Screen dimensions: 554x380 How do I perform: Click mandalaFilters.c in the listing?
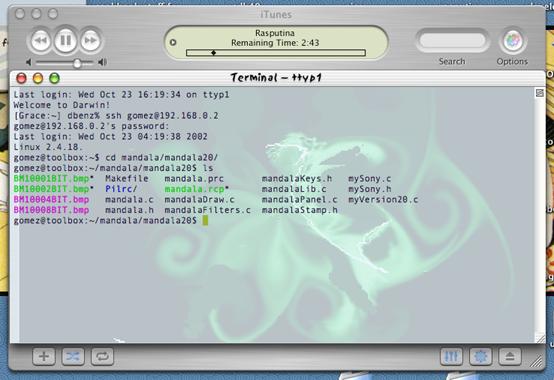208,210
